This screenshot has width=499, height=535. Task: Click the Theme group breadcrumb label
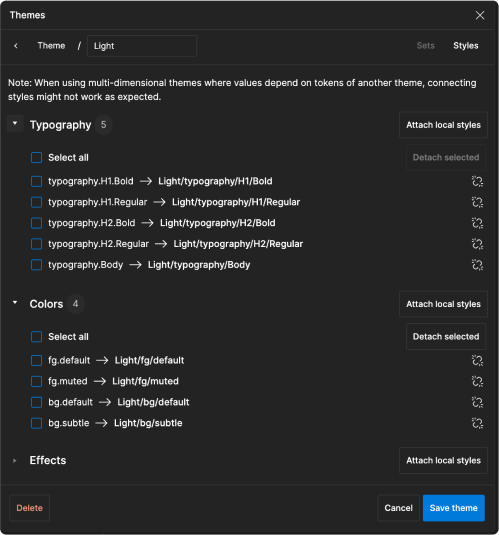(51, 46)
